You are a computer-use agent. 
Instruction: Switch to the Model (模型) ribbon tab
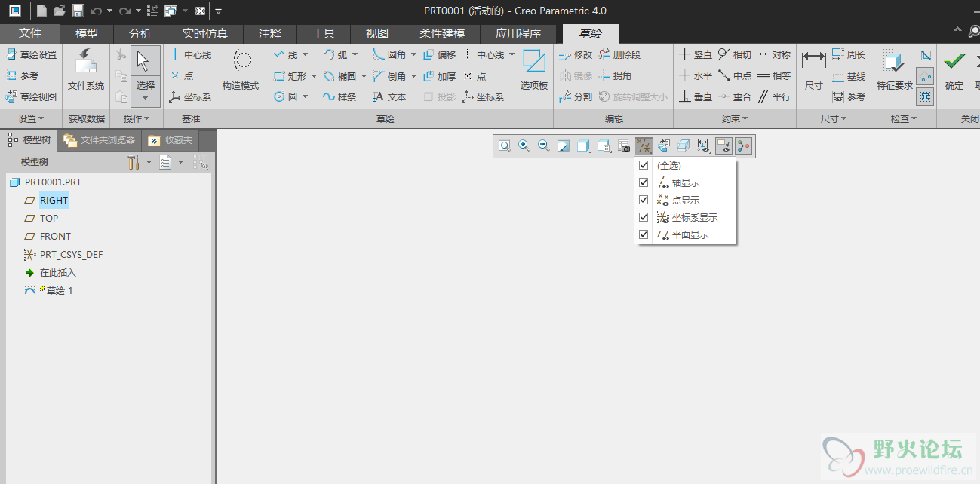87,33
